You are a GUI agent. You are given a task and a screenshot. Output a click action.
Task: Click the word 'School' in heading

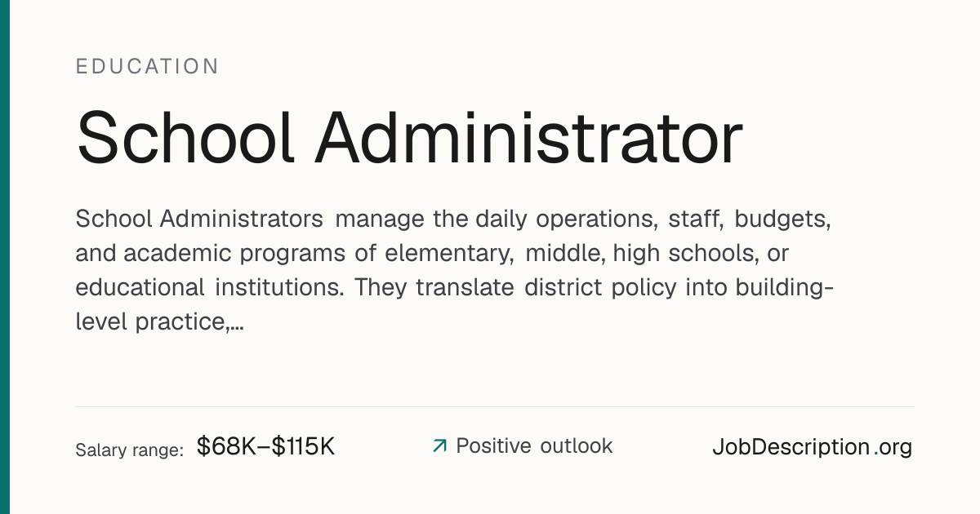point(185,137)
